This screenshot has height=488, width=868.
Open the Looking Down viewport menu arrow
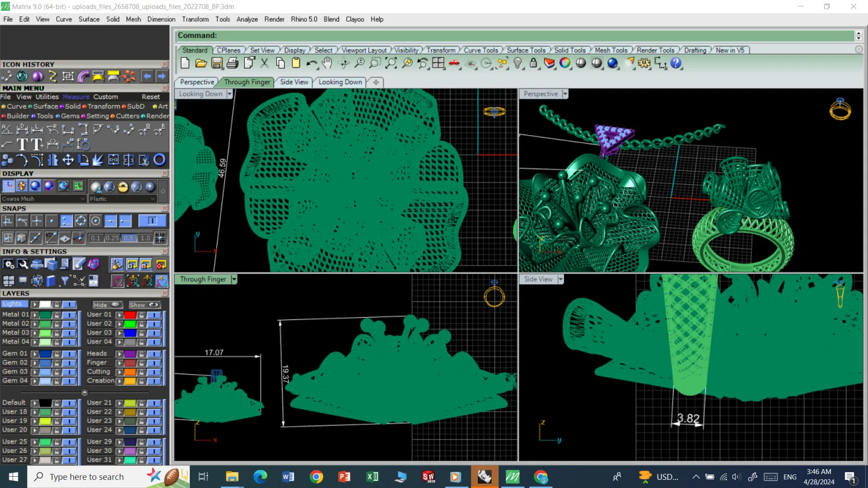229,94
